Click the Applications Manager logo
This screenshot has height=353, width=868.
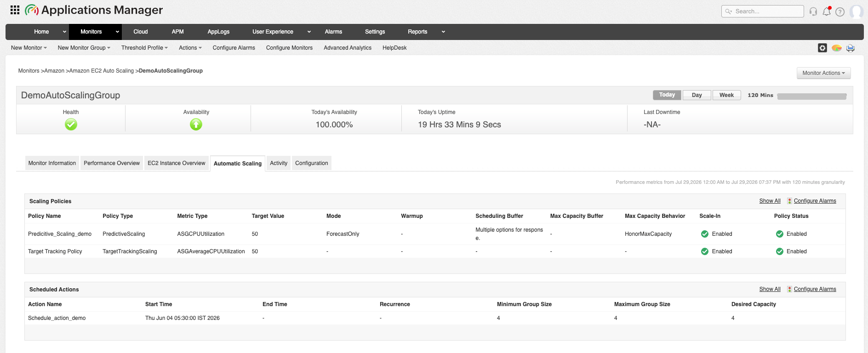94,10
